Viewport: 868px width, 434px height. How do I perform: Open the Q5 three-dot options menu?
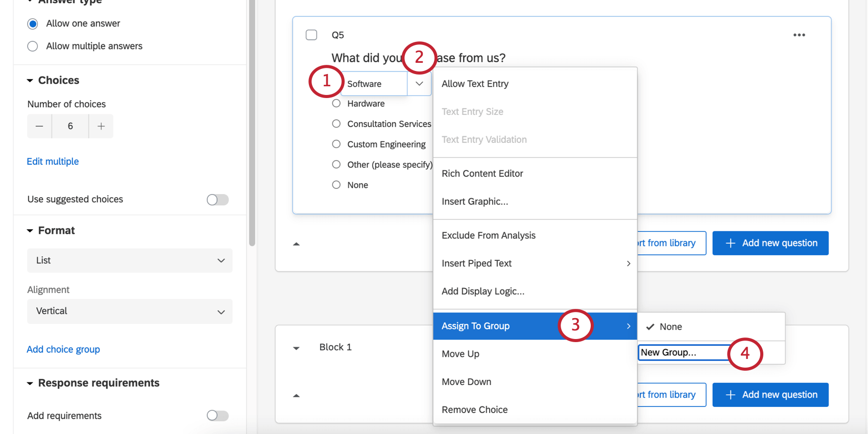pyautogui.click(x=799, y=35)
